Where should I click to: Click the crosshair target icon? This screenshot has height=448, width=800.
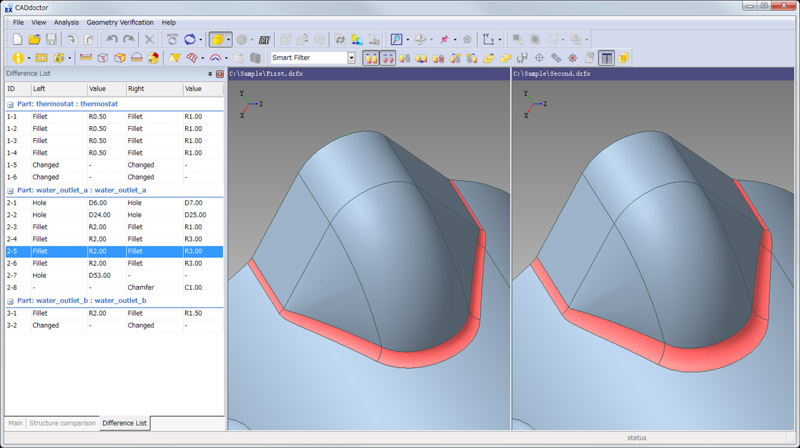(x=539, y=58)
